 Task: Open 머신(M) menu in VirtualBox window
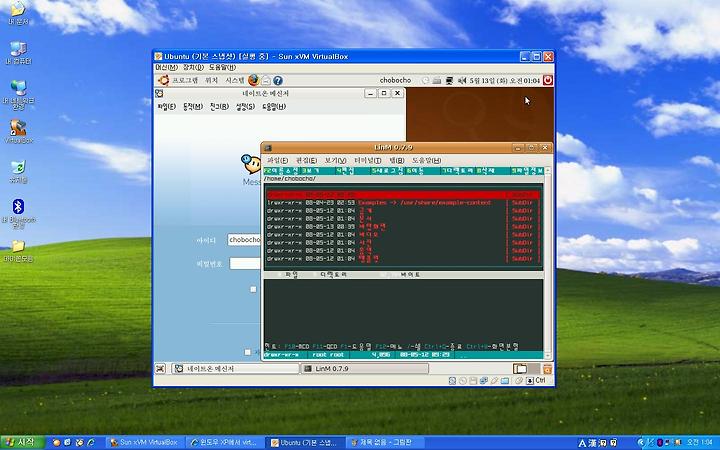point(166,68)
